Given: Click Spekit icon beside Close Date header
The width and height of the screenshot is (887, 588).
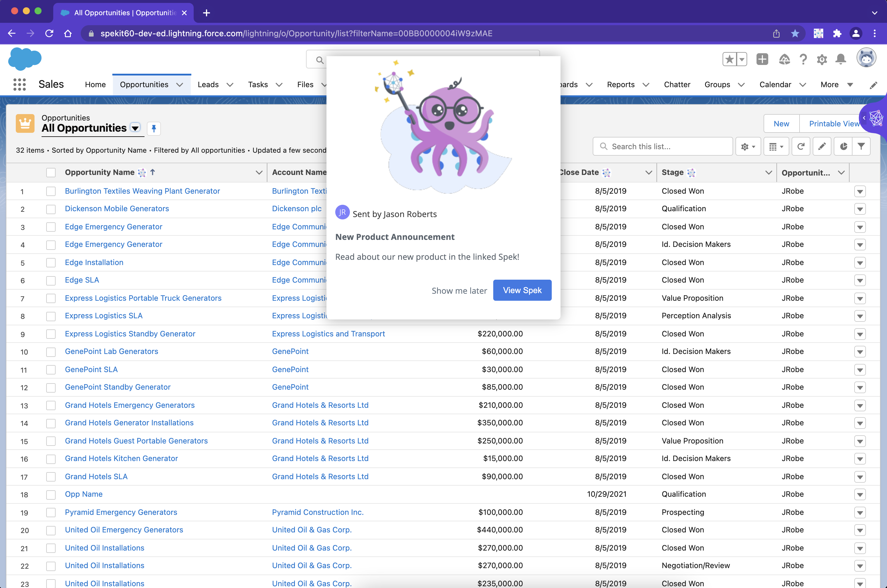Looking at the screenshot, I should tap(606, 173).
